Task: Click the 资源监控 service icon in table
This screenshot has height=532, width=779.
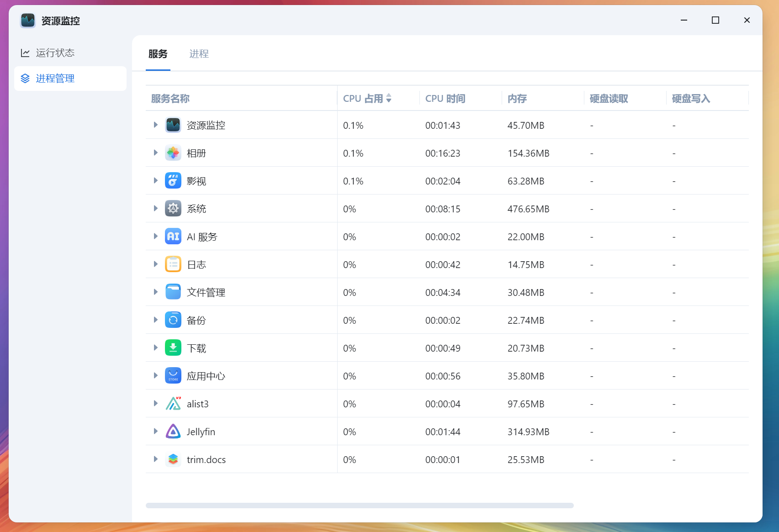Action: pos(173,125)
